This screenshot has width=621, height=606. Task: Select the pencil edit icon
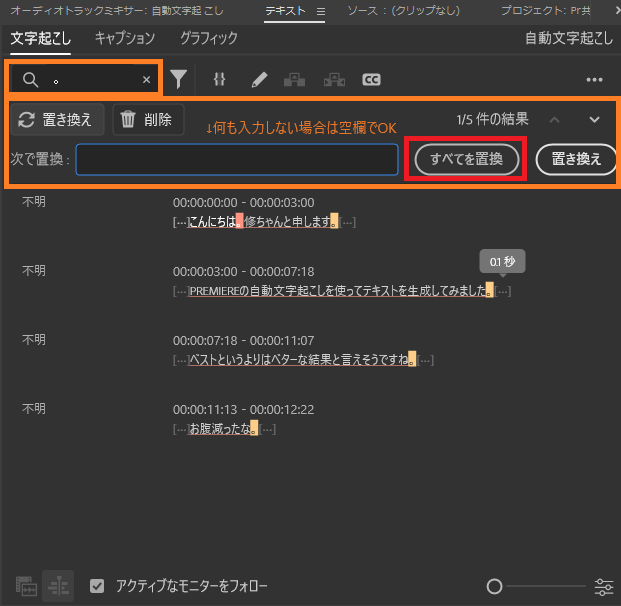tap(259, 80)
